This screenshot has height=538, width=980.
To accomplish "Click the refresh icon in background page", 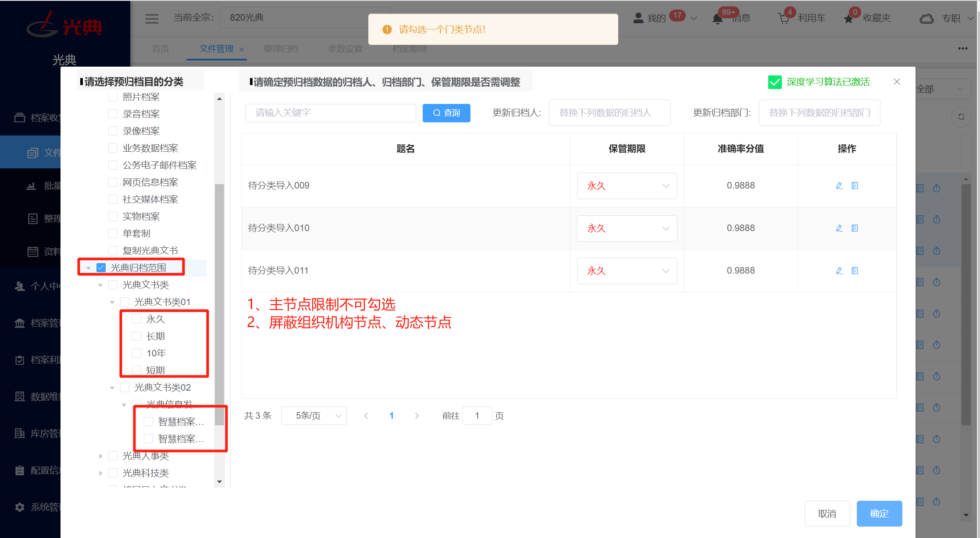I will click(x=961, y=117).
